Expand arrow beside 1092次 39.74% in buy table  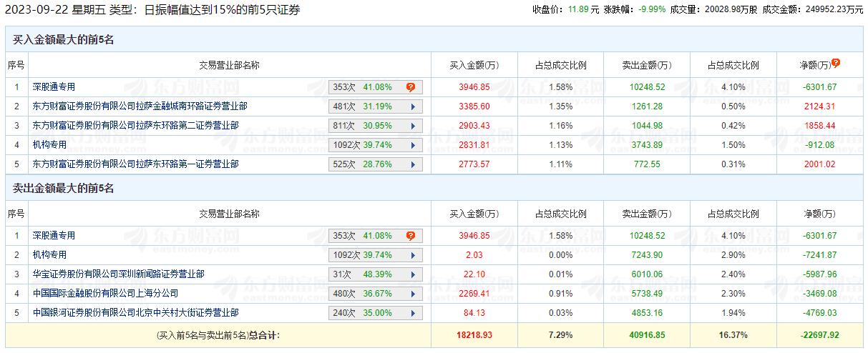413,145
